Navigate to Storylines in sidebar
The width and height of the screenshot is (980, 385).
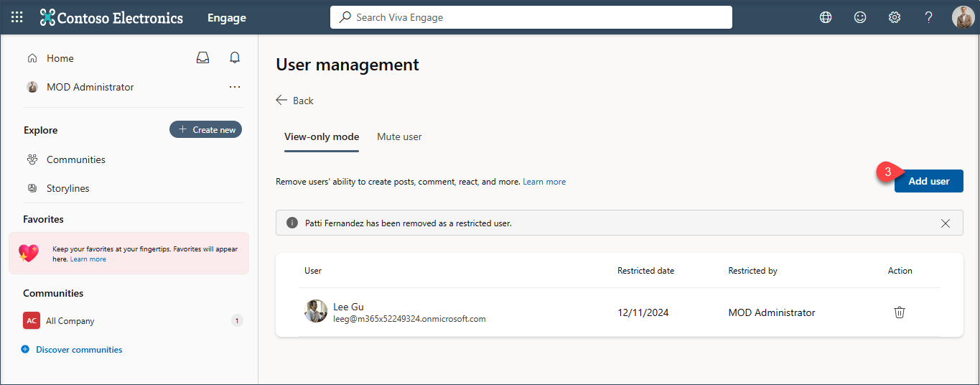(67, 188)
